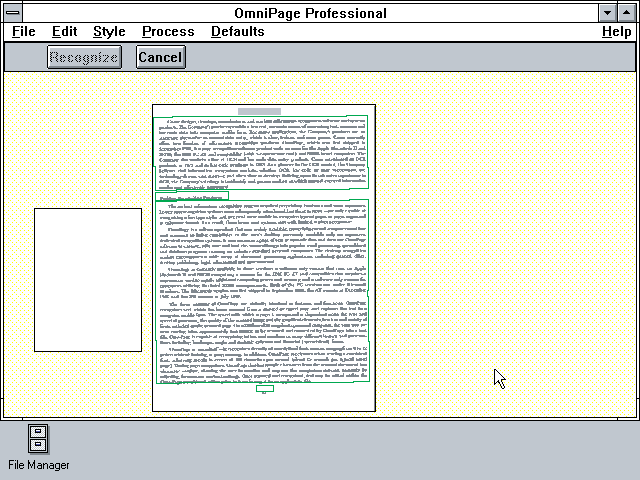
Task: Maximize the OmniPage Professional window
Action: (626, 13)
